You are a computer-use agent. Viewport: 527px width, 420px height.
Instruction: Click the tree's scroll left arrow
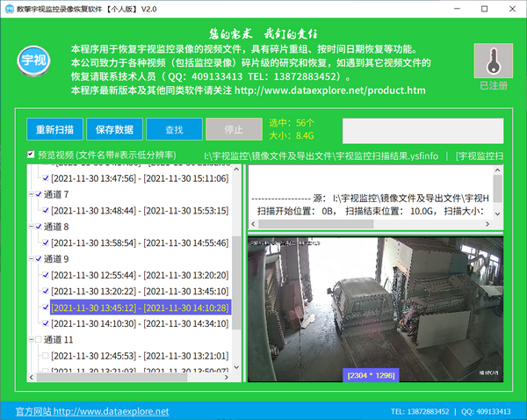click(32, 376)
